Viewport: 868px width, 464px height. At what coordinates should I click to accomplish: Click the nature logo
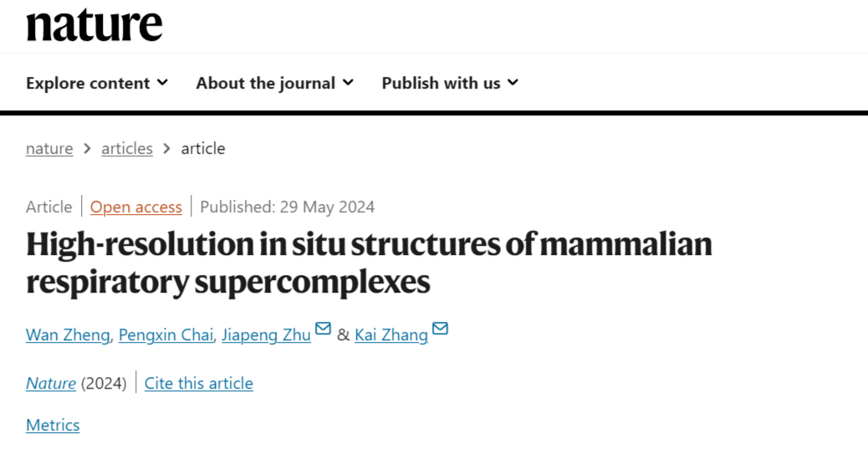[x=94, y=25]
